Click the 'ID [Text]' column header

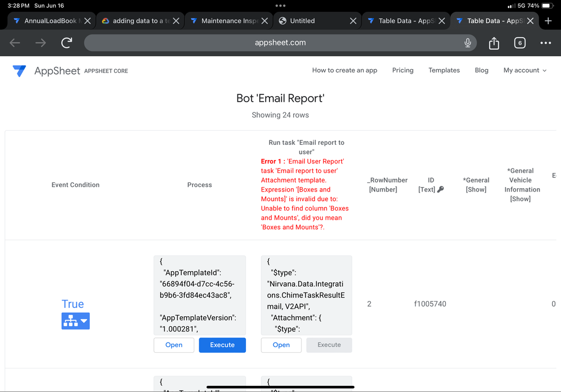click(x=431, y=185)
